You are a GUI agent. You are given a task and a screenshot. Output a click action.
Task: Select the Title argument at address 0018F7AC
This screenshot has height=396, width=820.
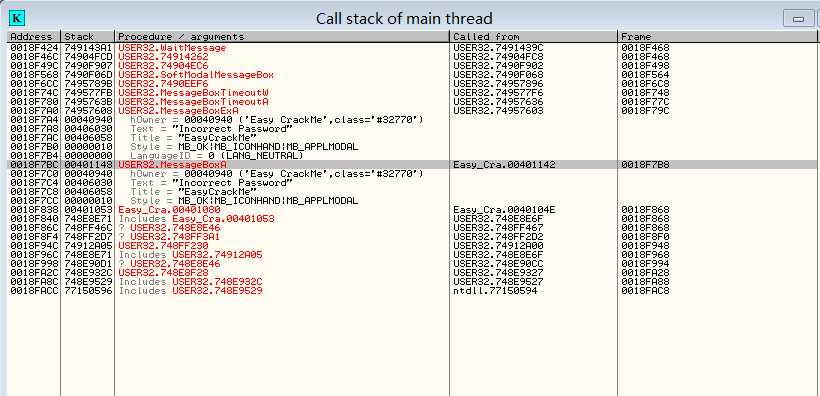(x=193, y=138)
